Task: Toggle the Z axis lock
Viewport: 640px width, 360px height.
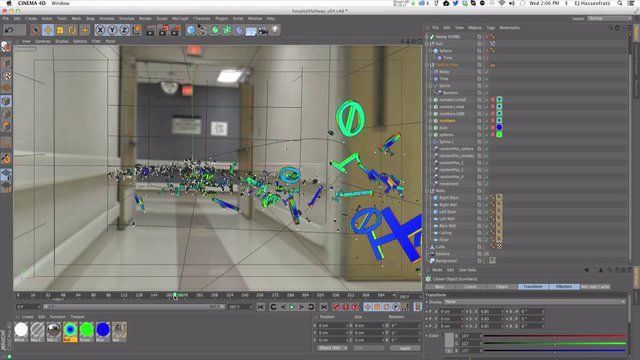Action: click(124, 30)
